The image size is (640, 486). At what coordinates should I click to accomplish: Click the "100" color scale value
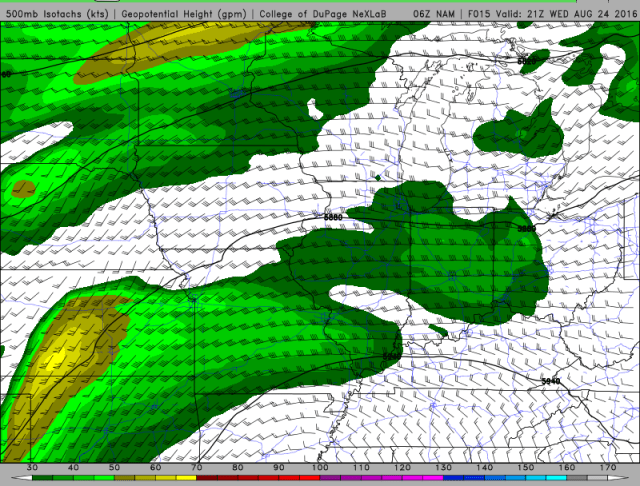[320, 468]
